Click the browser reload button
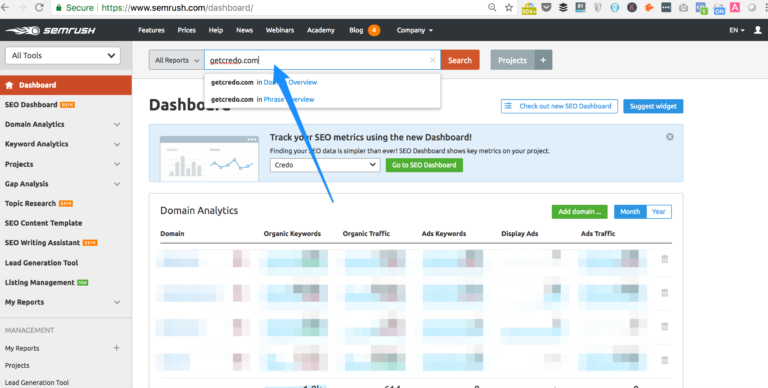The height and width of the screenshot is (388, 768). [x=39, y=7]
